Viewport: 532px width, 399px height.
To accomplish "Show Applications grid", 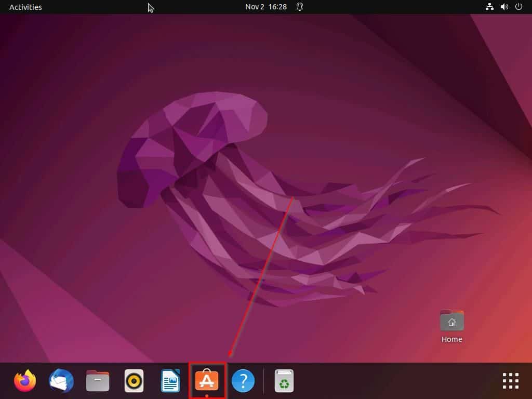I will (x=511, y=381).
